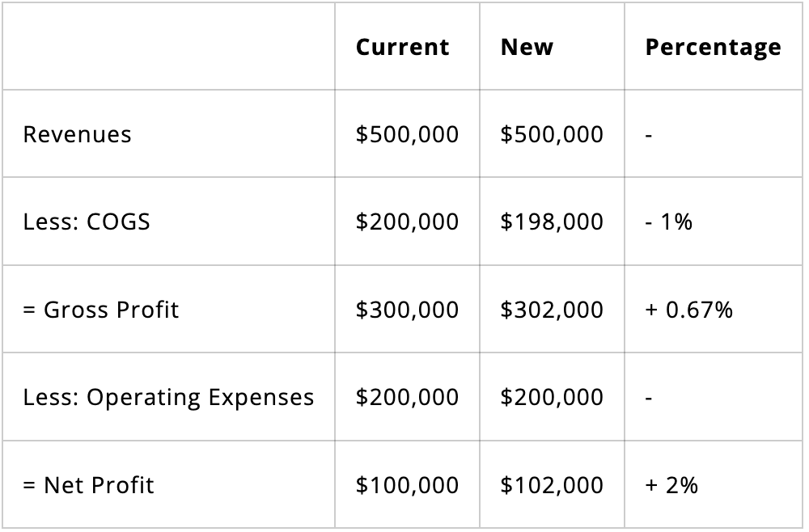Screen dimensions: 809x532
Task: Click the current Net Profit $100,000 cell
Action: (407, 485)
